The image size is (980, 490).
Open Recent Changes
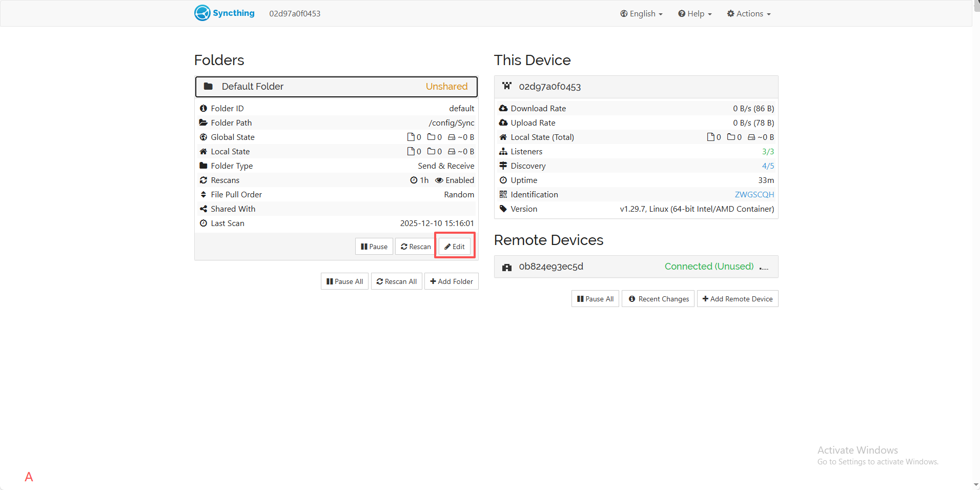click(659, 299)
